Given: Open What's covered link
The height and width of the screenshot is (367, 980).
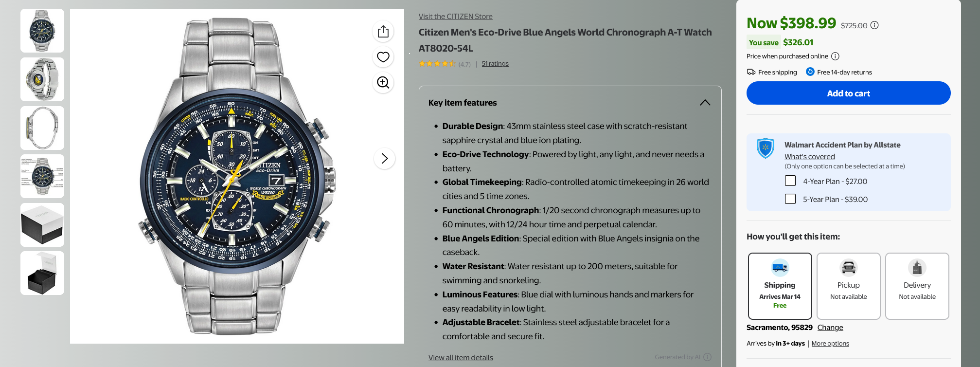Looking at the screenshot, I should 809,157.
